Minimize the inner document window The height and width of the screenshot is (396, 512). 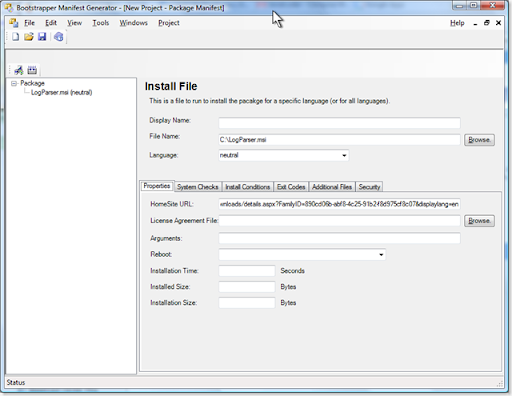(475, 23)
